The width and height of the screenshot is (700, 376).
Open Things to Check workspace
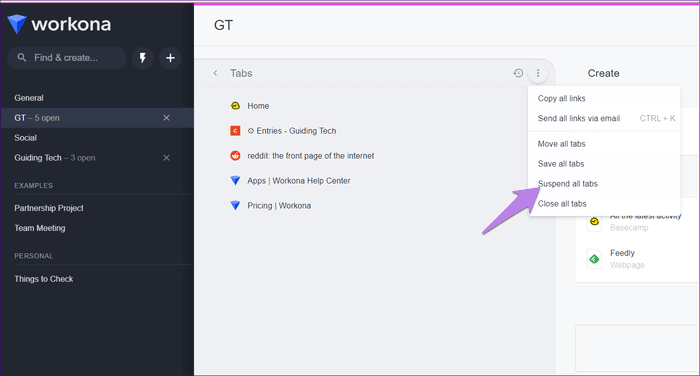44,279
